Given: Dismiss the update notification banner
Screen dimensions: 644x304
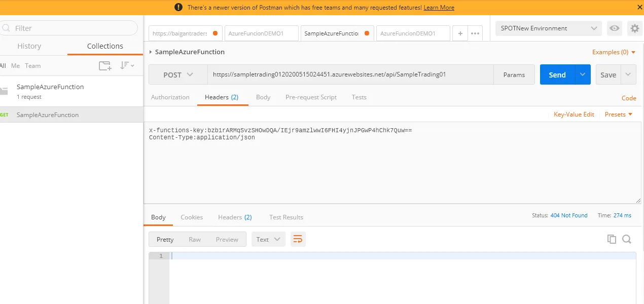Looking at the screenshot, I should [639, 7].
